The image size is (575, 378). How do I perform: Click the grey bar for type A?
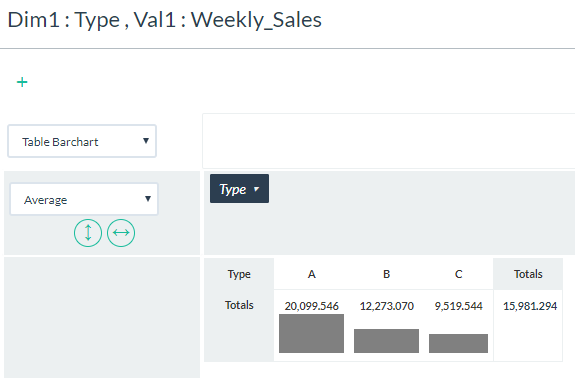[311, 333]
